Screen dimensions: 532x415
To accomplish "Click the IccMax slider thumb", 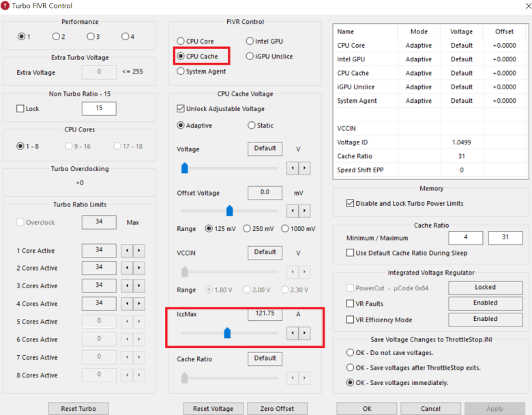I will pos(228,333).
